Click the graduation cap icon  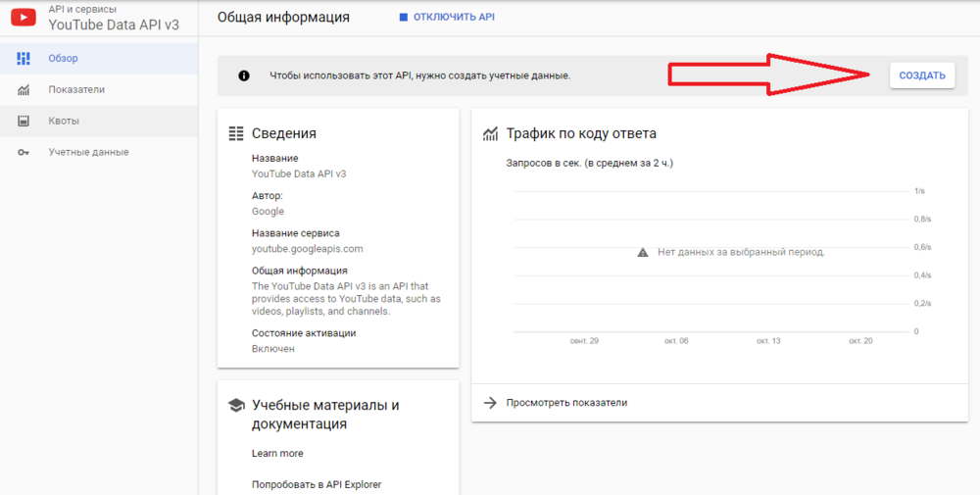pos(235,405)
